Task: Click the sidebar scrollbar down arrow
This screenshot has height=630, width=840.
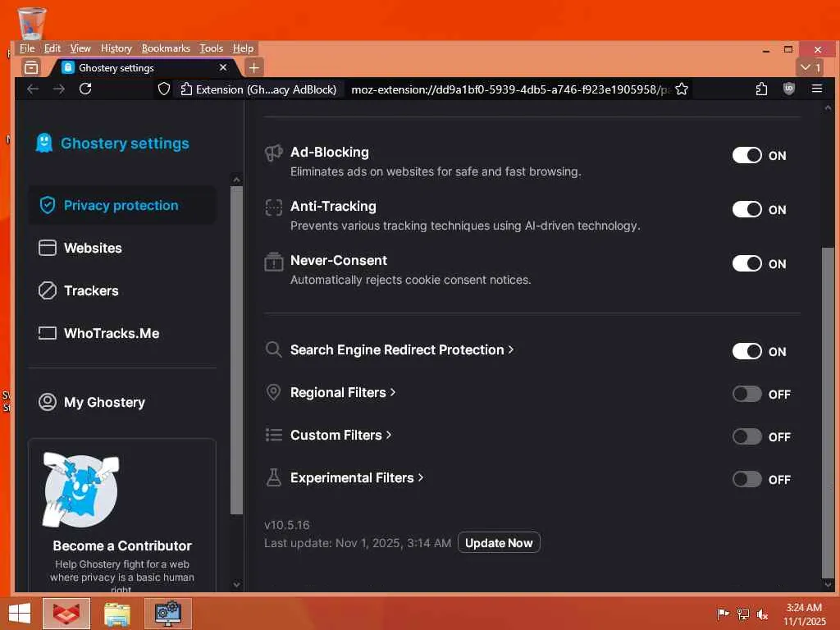Action: [237, 584]
